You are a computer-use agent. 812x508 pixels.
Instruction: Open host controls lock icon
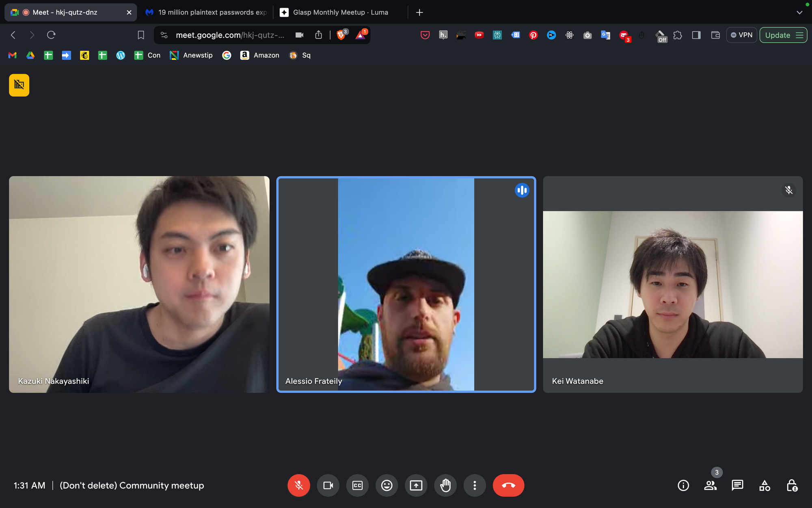pyautogui.click(x=792, y=485)
